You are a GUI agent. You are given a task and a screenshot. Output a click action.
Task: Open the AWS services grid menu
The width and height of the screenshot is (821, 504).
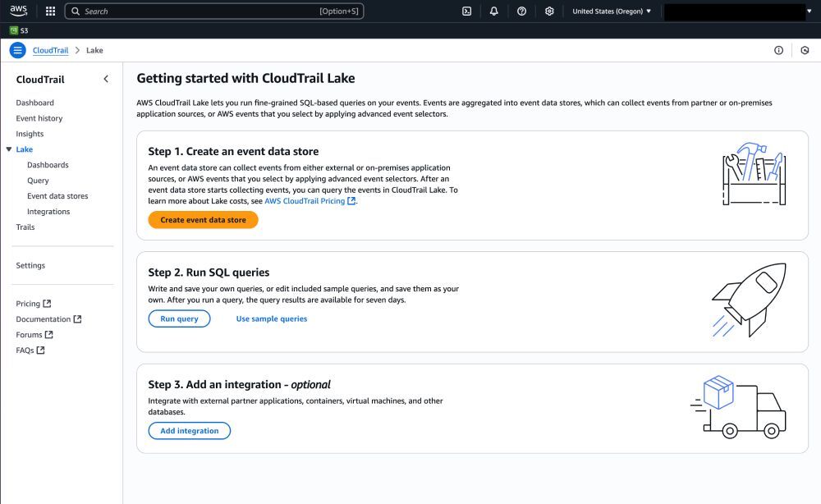50,11
